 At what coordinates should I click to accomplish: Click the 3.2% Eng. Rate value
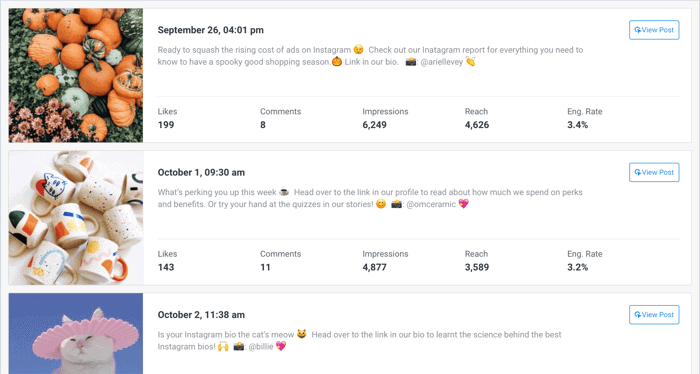coord(578,267)
